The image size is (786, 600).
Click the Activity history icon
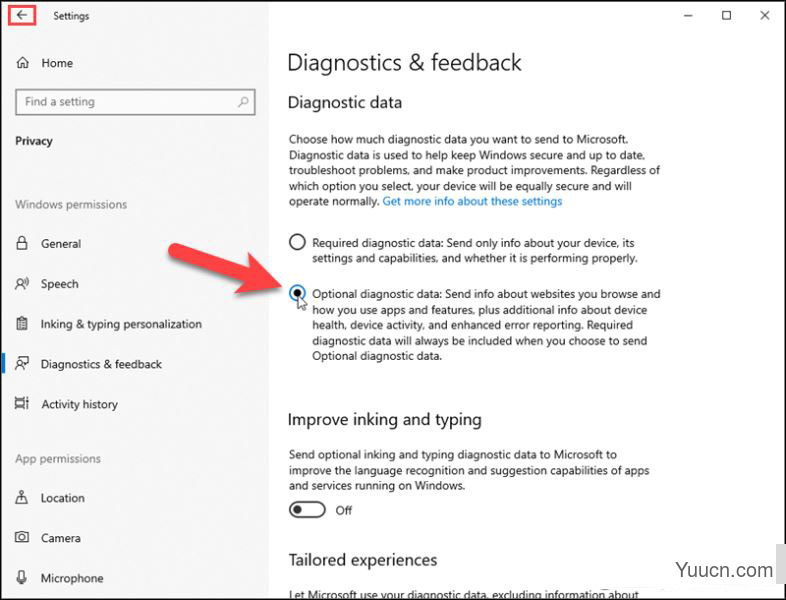(x=22, y=404)
